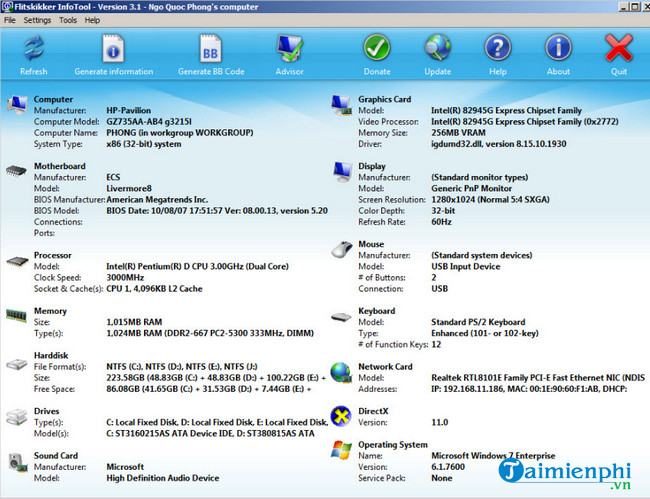Click the NTFS file format(s) value
The width and height of the screenshot is (650, 499).
pos(182,367)
